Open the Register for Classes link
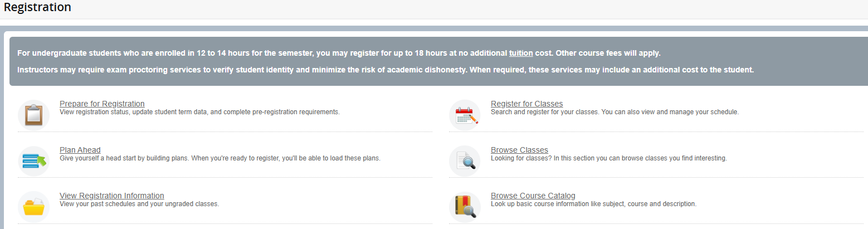 click(526, 104)
